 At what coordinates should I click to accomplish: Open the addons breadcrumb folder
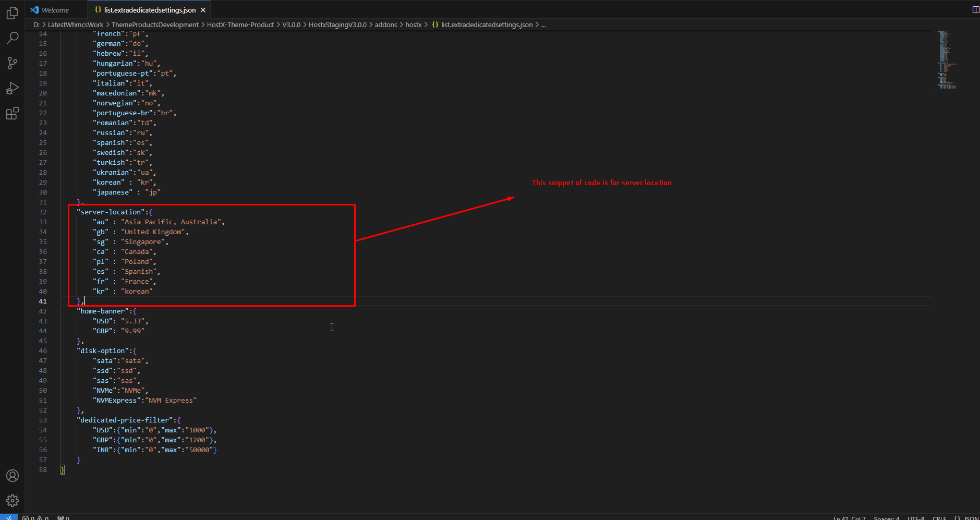(385, 25)
